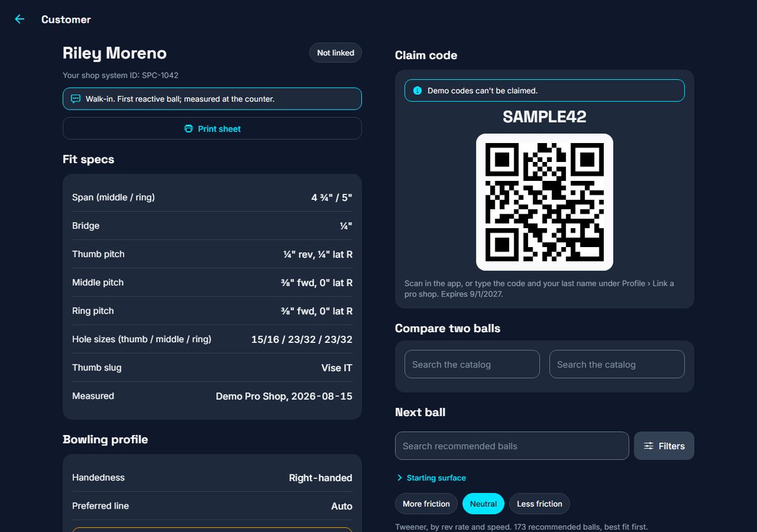This screenshot has width=757, height=532.
Task: Go back using the arrow icon
Action: pyautogui.click(x=20, y=19)
